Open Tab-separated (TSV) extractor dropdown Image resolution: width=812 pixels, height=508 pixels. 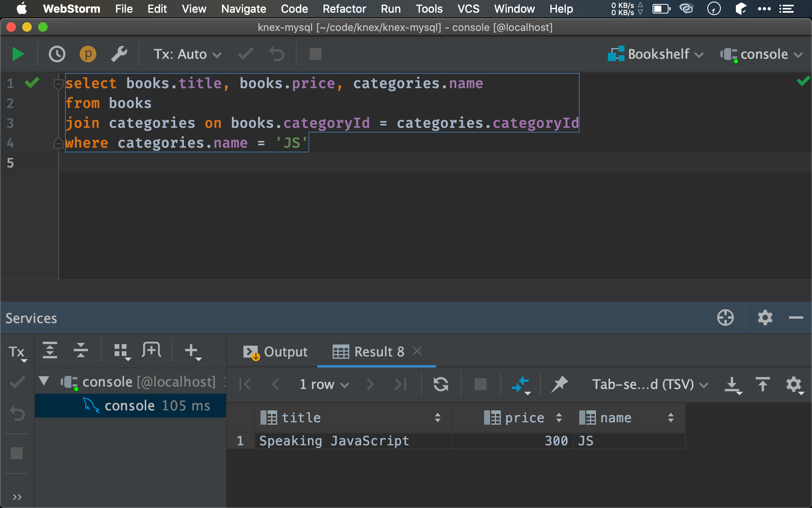(650, 384)
